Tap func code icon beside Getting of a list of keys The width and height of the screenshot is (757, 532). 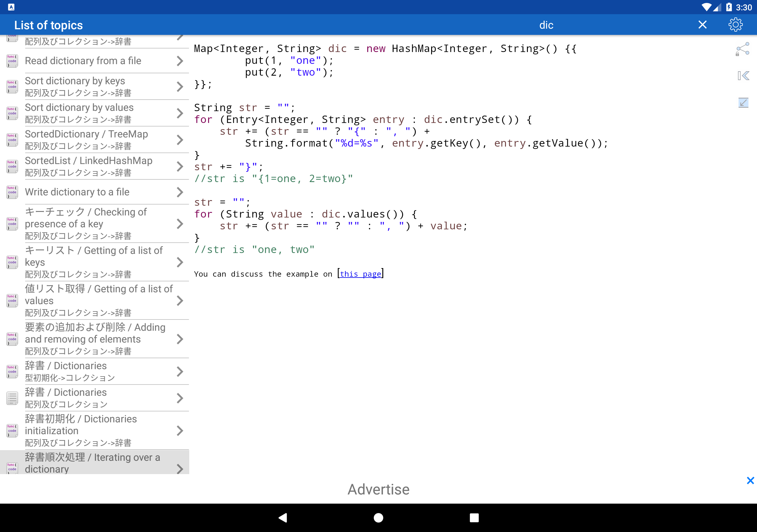12,262
